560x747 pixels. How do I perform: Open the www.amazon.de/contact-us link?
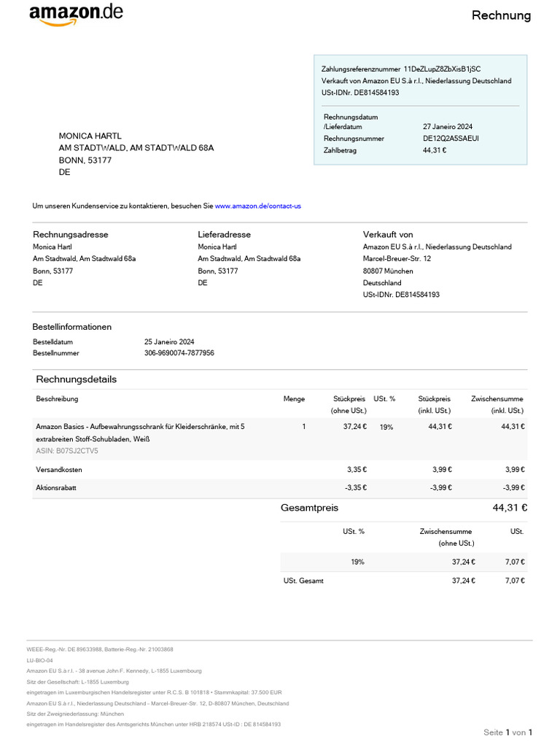(257, 206)
